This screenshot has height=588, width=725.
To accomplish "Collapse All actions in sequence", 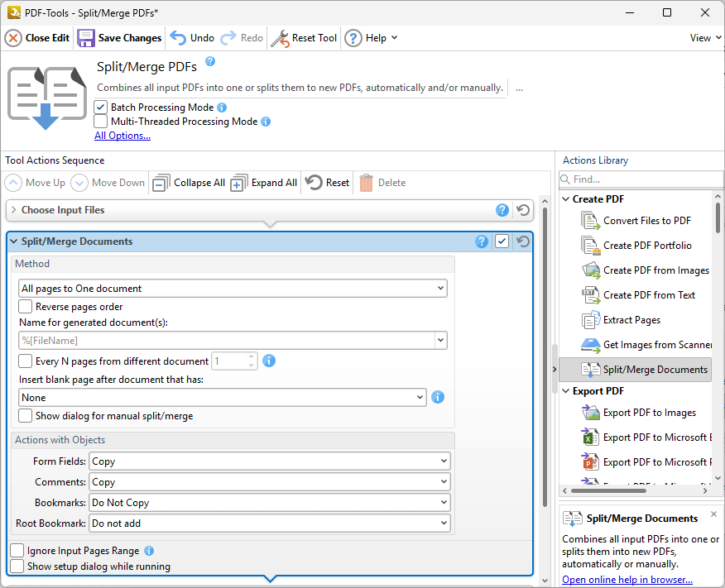I will tap(189, 183).
